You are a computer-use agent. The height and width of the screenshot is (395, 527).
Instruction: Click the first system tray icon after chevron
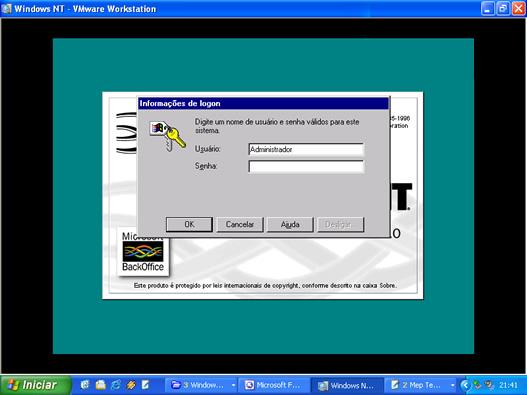coord(477,385)
